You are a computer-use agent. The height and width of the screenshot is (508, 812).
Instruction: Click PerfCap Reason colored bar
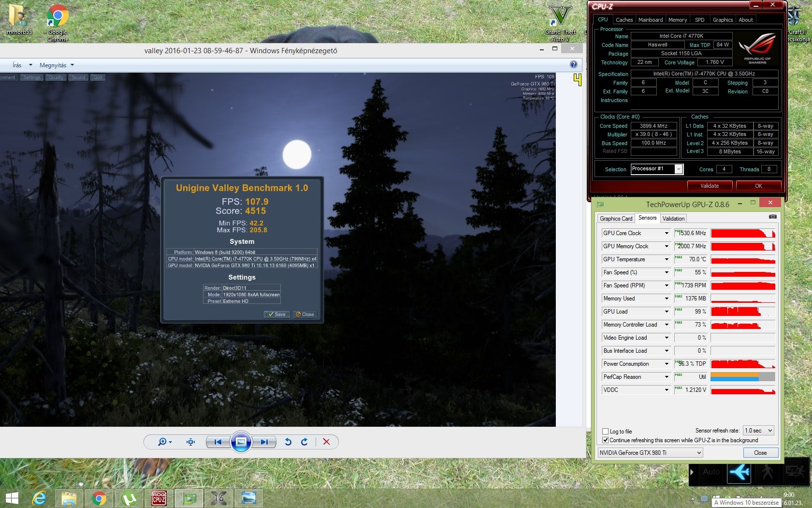743,377
